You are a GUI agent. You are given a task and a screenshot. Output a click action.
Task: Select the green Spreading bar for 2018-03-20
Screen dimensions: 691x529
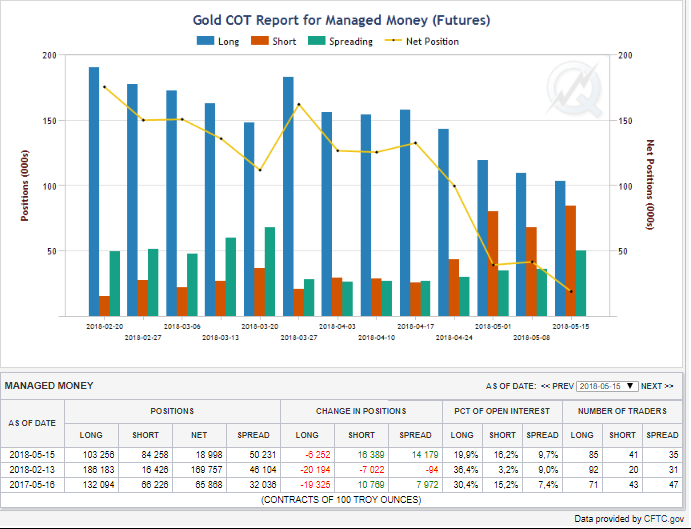(270, 272)
